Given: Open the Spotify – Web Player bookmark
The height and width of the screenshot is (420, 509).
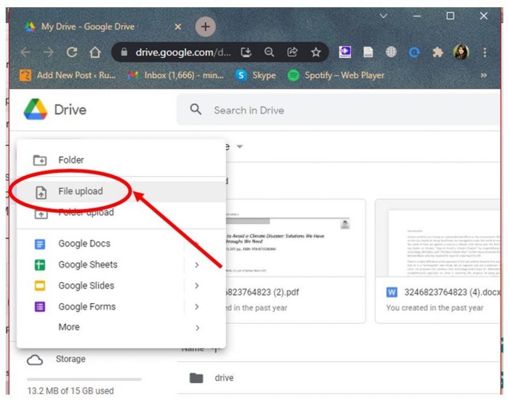Looking at the screenshot, I should [336, 75].
